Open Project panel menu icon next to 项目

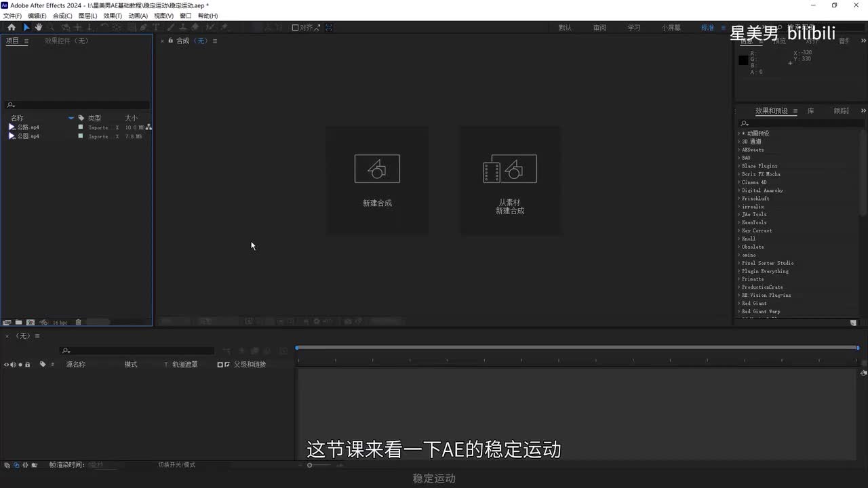coord(26,41)
